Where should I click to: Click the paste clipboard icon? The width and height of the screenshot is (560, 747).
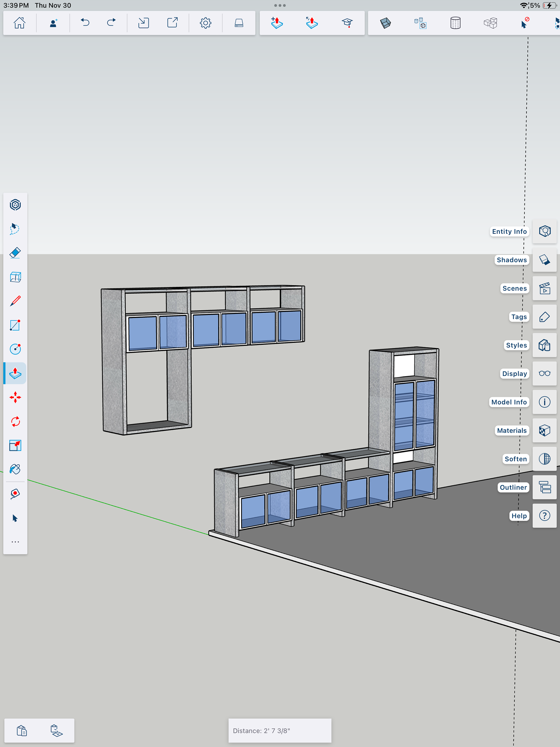click(x=22, y=730)
